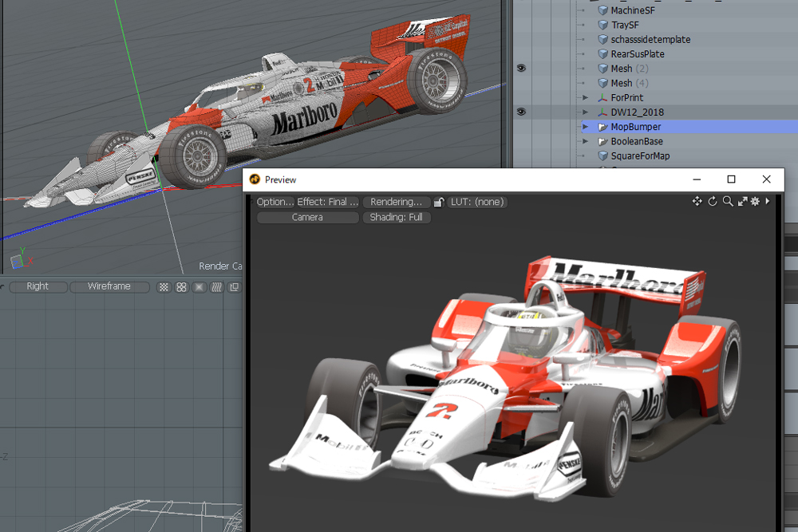
Task: Click the Preview window title bar text
Action: click(280, 179)
